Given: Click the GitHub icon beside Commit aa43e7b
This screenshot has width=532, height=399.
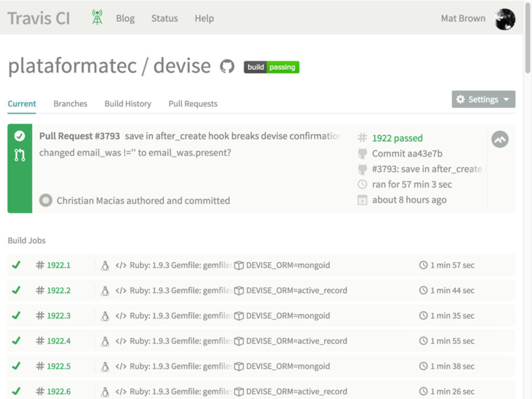Looking at the screenshot, I should 362,153.
